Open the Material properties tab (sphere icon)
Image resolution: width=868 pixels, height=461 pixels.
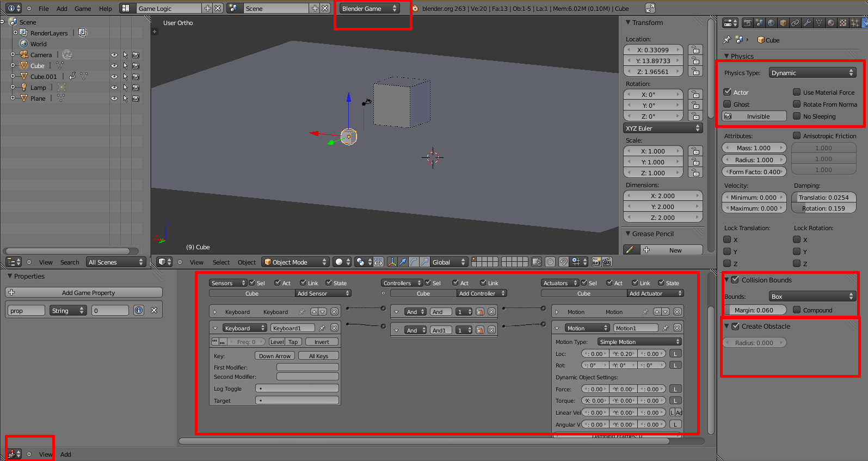point(831,23)
